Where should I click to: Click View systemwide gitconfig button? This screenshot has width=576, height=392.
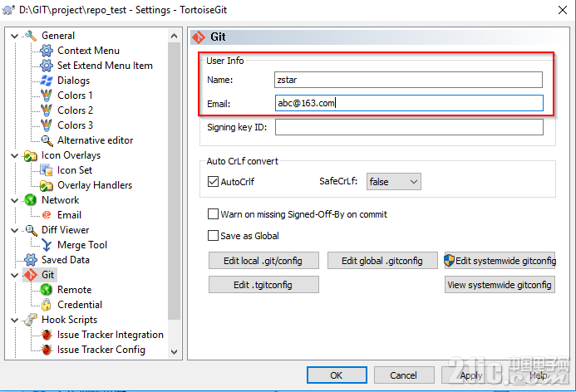click(x=500, y=285)
